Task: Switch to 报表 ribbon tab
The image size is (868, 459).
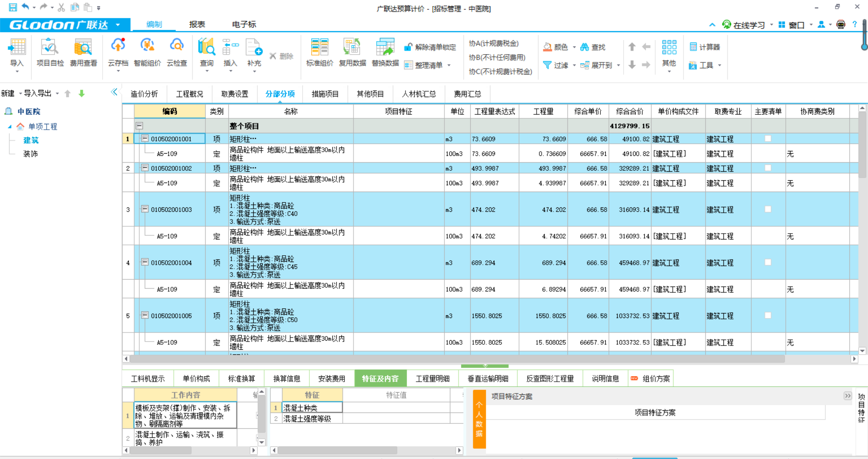Action: tap(197, 24)
